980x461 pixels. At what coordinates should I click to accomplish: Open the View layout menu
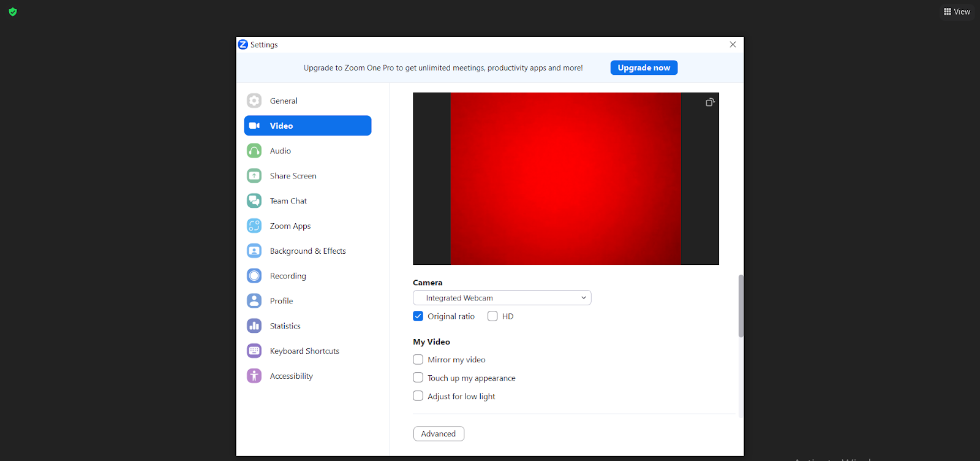tap(957, 12)
